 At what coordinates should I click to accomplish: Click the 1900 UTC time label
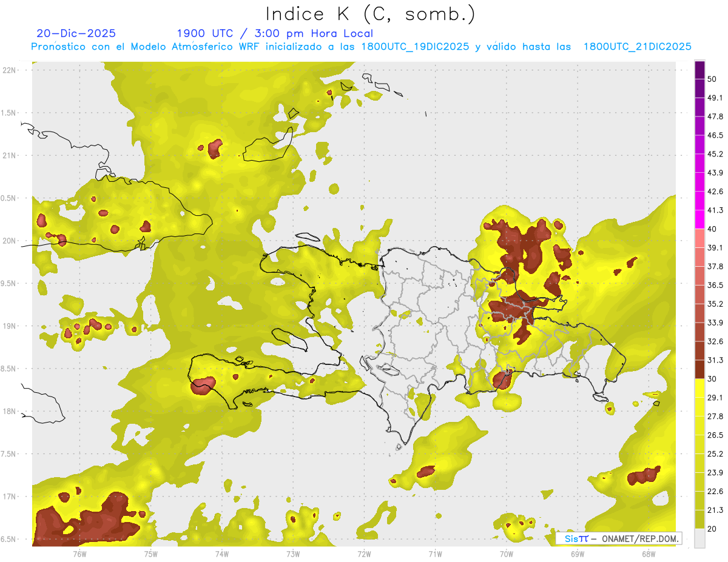pyautogui.click(x=206, y=33)
